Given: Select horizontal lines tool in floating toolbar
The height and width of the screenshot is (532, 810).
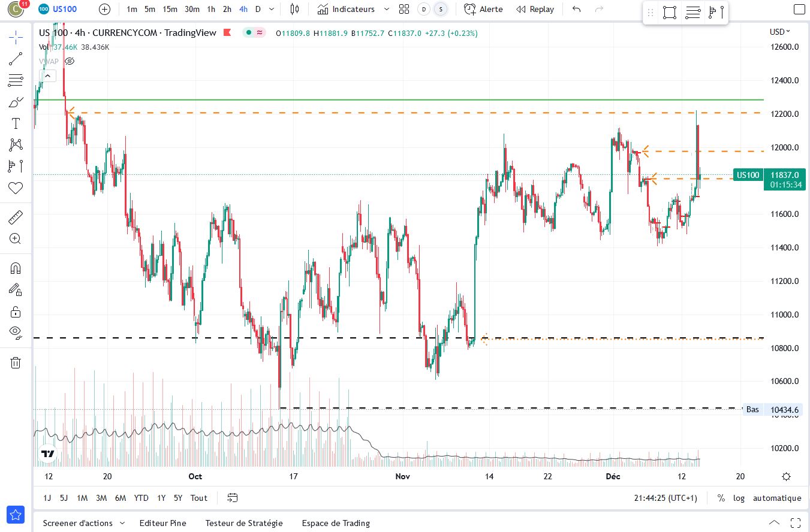Looking at the screenshot, I should coord(692,13).
